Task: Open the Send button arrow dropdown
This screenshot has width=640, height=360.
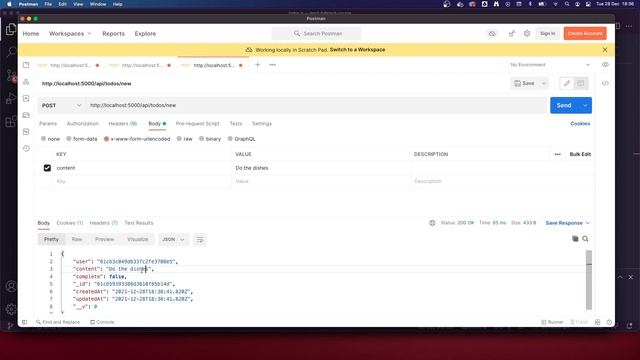Action: tap(585, 105)
